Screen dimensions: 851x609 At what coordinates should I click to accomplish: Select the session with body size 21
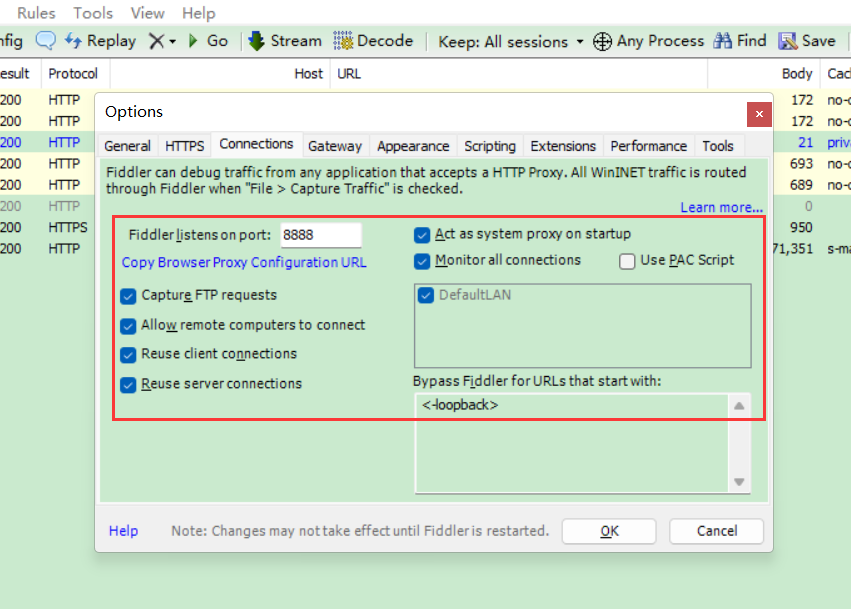click(805, 143)
